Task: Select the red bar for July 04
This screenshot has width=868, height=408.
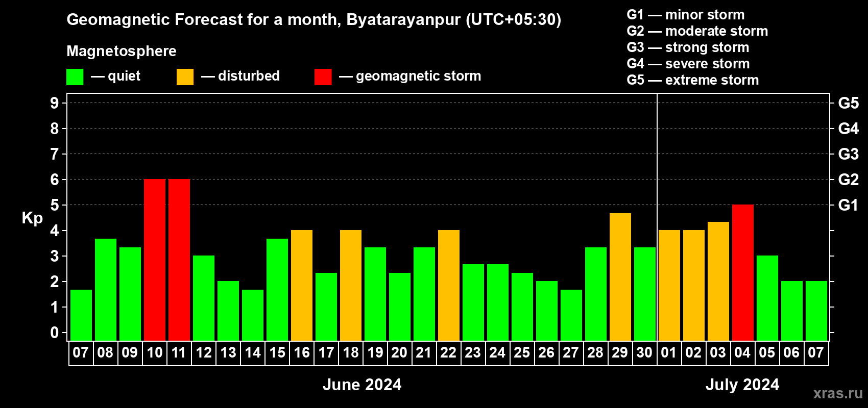Action: click(x=743, y=273)
